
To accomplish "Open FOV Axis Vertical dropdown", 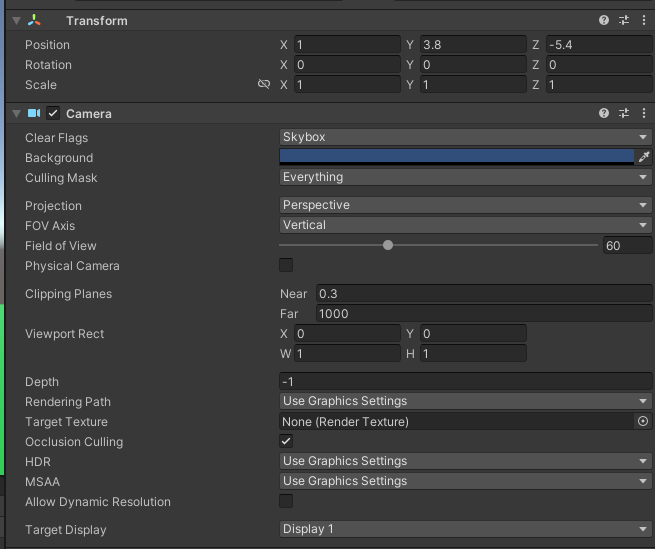I will click(465, 225).
